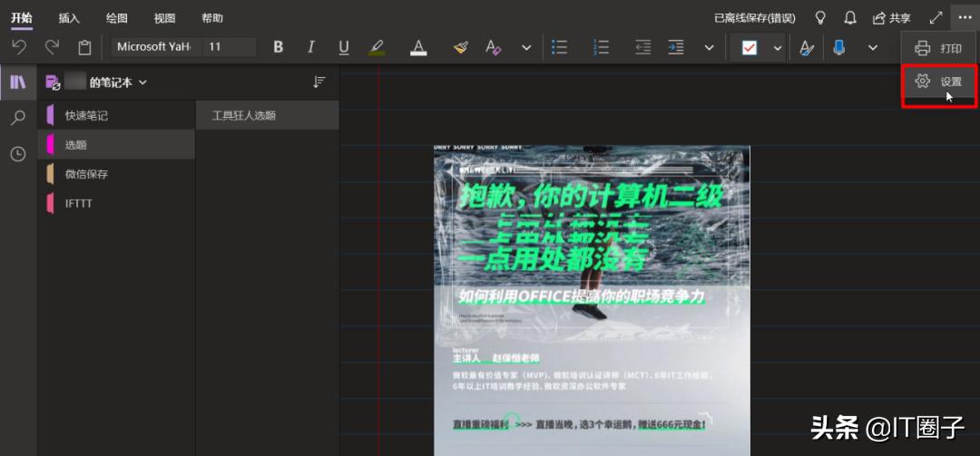Choose 设置 from the menu
This screenshot has height=456, width=980.
point(938,82)
